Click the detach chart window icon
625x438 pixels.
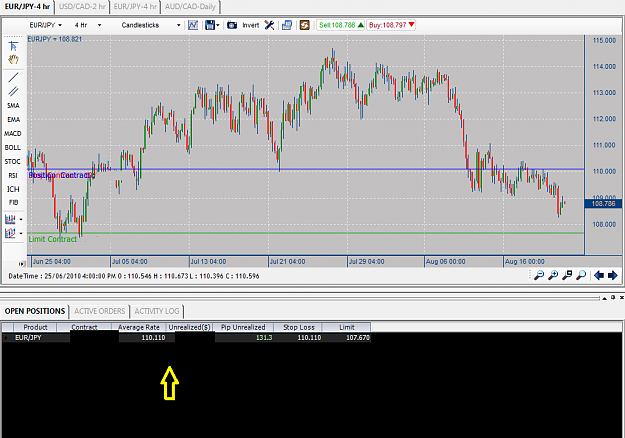[x=287, y=25]
